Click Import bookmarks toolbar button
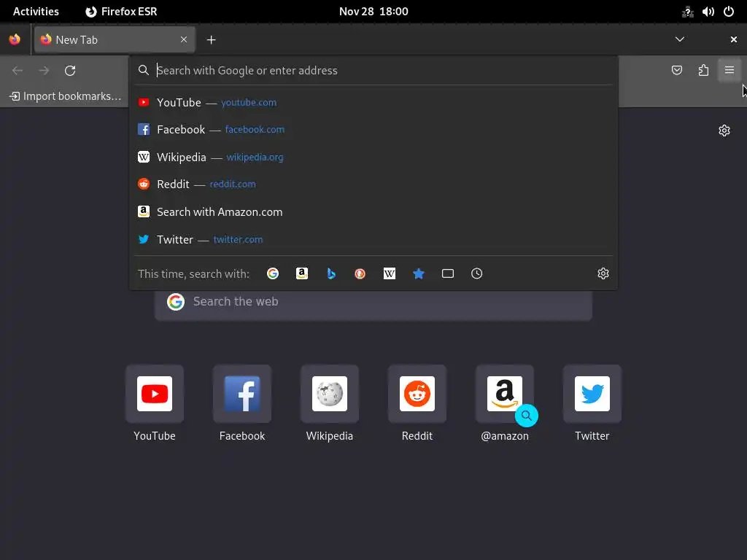The width and height of the screenshot is (747, 560). pyautogui.click(x=65, y=96)
